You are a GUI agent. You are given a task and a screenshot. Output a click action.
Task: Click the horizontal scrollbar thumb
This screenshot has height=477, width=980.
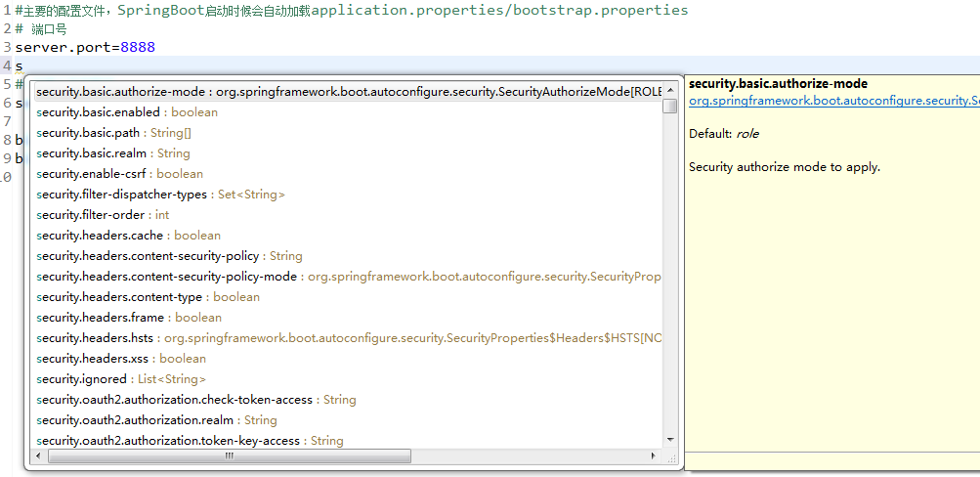[x=230, y=456]
